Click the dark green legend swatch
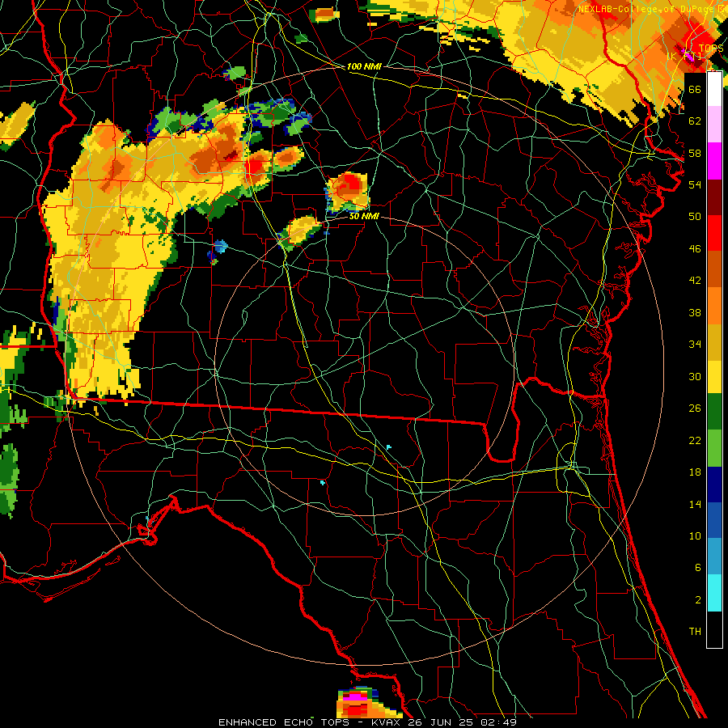Viewport: 728px width, 728px height. [x=714, y=412]
